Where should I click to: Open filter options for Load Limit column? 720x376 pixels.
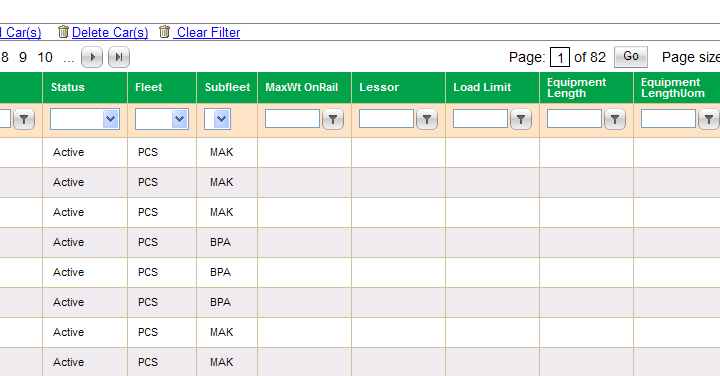[x=521, y=119]
